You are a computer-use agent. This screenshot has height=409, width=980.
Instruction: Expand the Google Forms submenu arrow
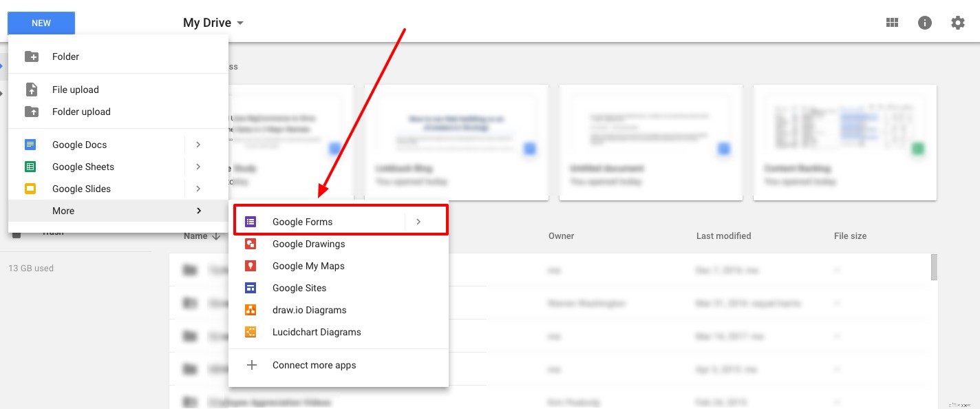pyautogui.click(x=418, y=222)
